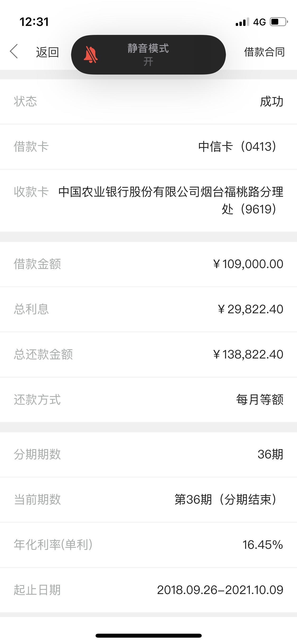Tap the home indicator bar at bottom
The height and width of the screenshot is (644, 297).
[x=148, y=636]
